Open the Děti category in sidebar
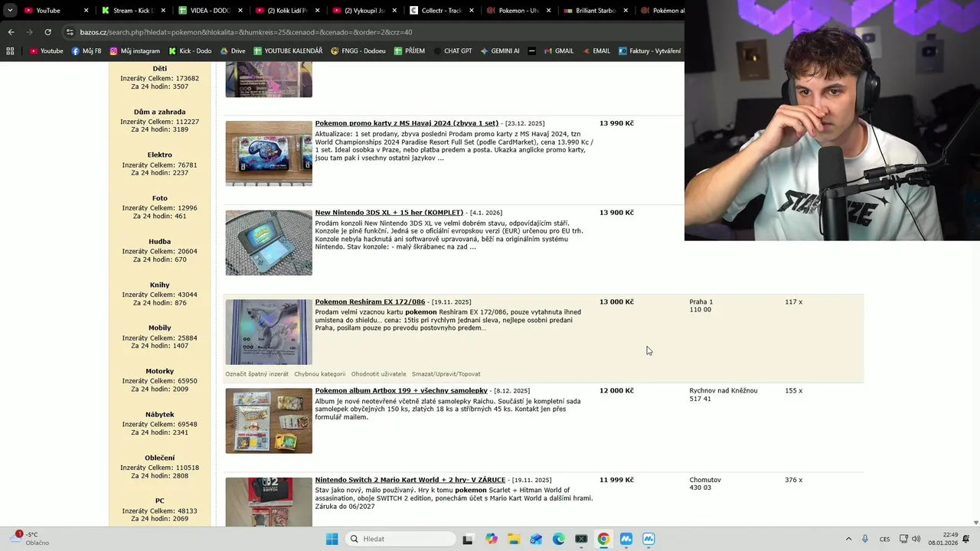This screenshot has width=980, height=551. pos(159,69)
